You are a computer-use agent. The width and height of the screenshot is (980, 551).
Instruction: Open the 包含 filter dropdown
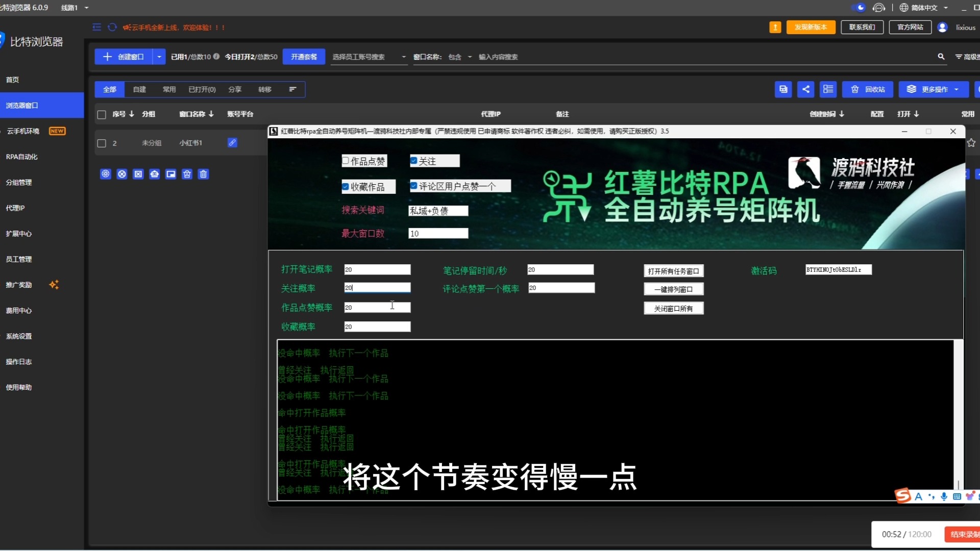(459, 57)
